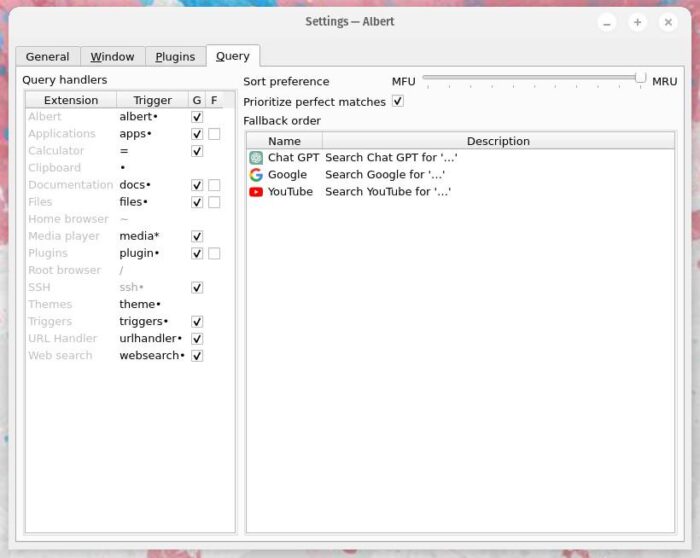
Task: Uncheck the G checkbox for Albert
Action: pos(197,117)
